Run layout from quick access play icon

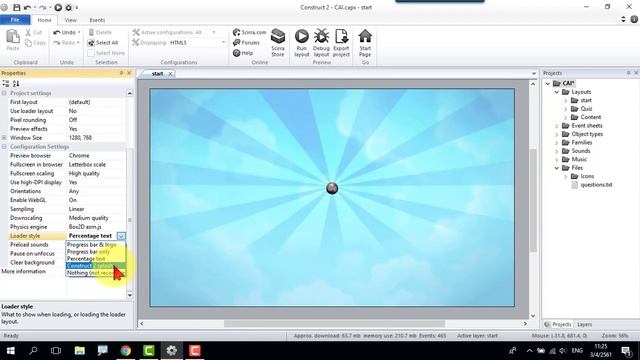click(x=58, y=7)
